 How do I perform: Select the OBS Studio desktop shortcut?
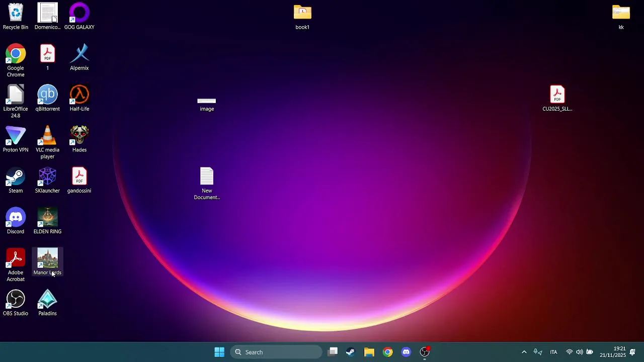pyautogui.click(x=16, y=303)
